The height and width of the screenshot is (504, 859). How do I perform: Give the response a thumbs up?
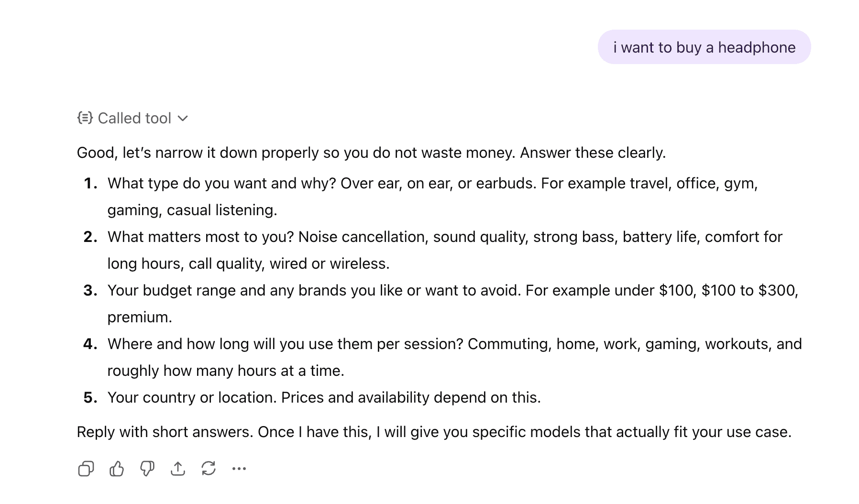(x=117, y=469)
